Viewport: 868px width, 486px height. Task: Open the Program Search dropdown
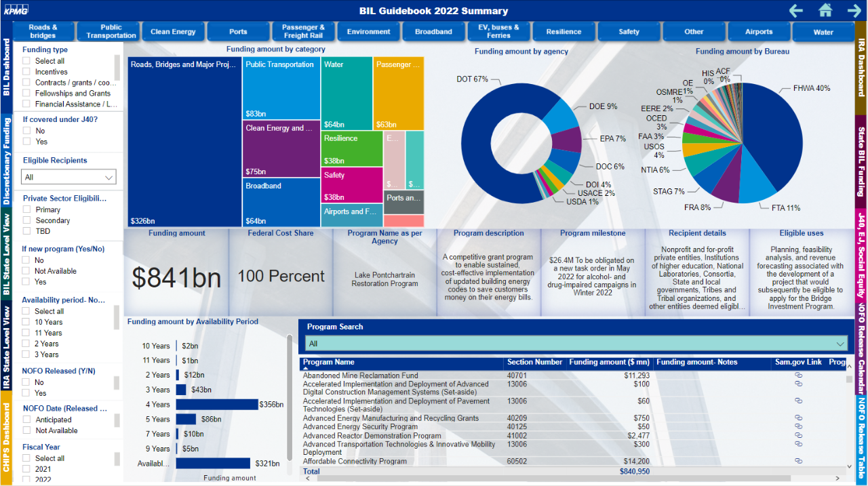576,344
